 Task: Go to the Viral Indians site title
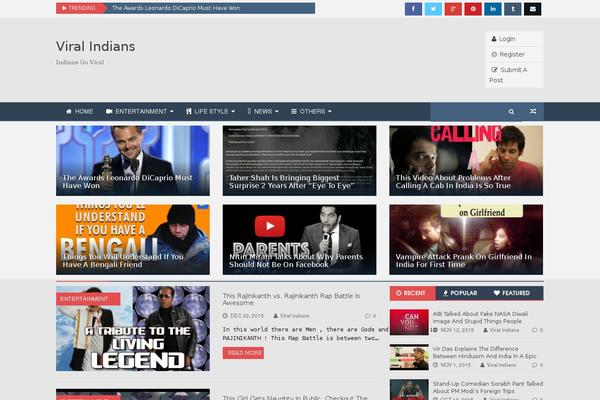(x=95, y=46)
